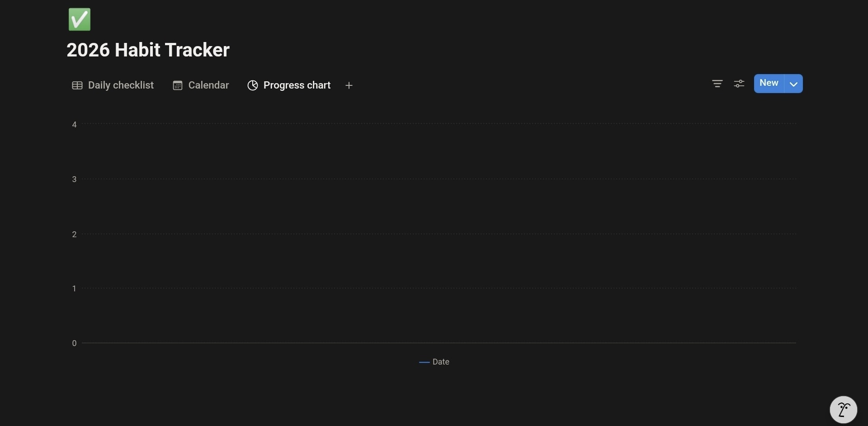This screenshot has height=426, width=868.
Task: Click the Date legend label
Action: point(442,361)
